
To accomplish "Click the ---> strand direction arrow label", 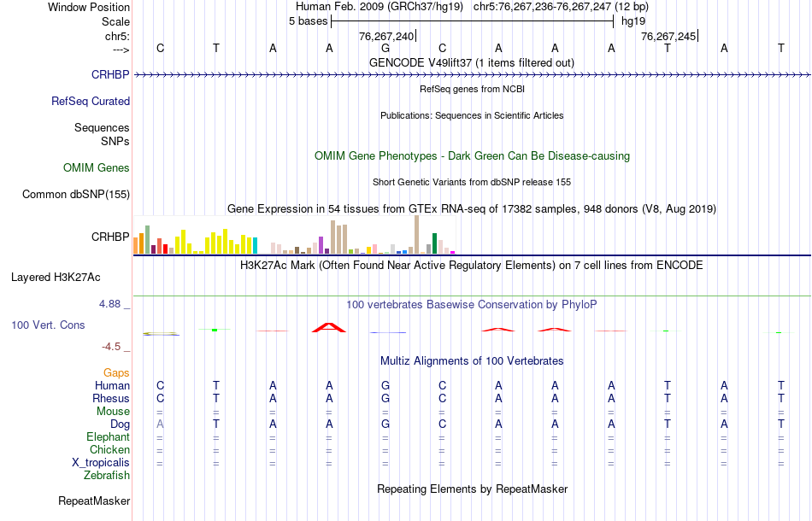I will (x=121, y=50).
